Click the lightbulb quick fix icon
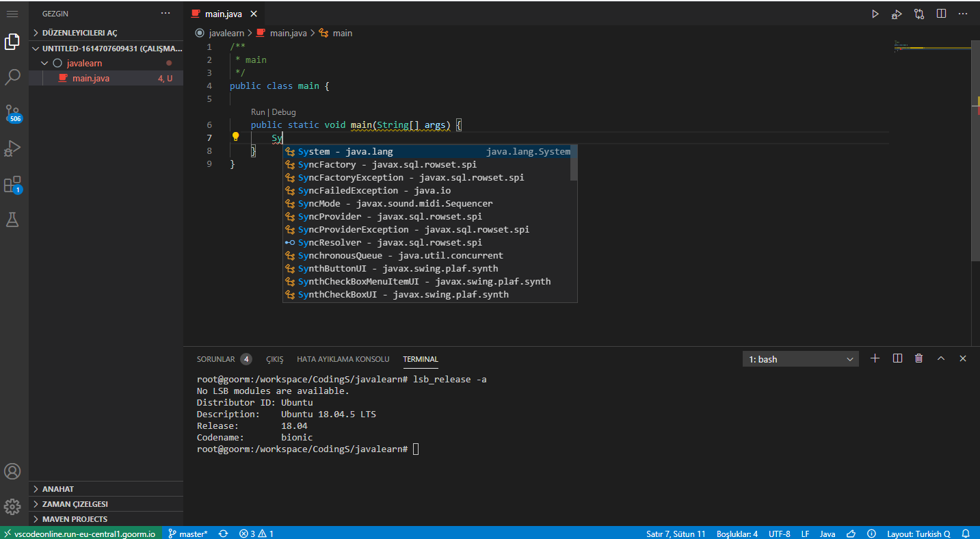This screenshot has width=980, height=539. point(235,137)
